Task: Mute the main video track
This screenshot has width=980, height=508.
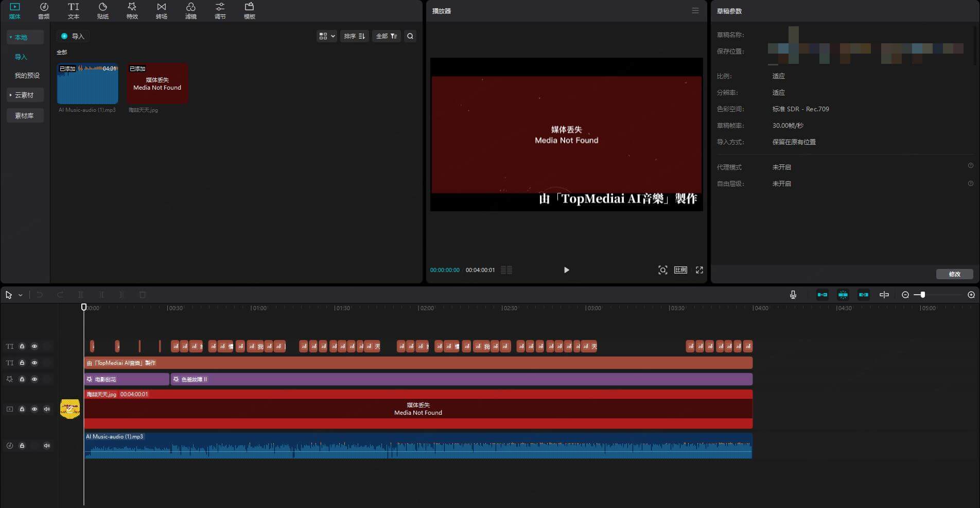Action: (47, 409)
